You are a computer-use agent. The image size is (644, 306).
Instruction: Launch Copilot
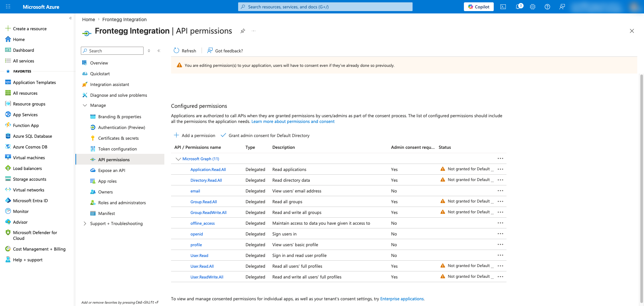[479, 7]
